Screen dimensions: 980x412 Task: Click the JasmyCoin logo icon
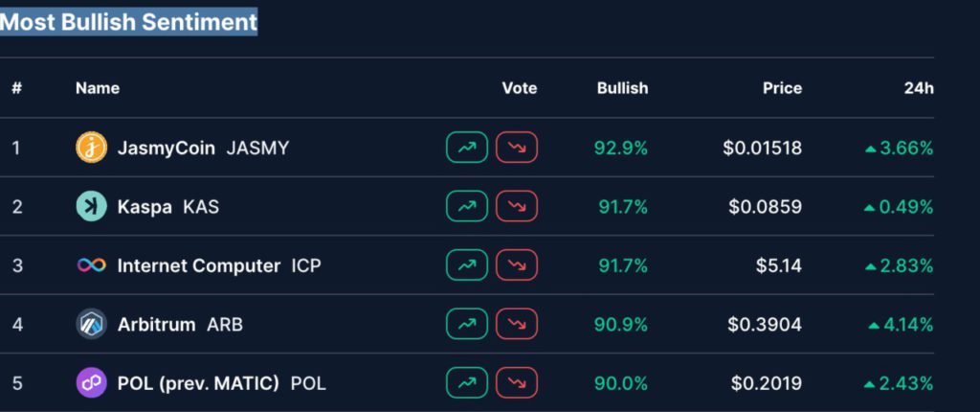(x=91, y=148)
